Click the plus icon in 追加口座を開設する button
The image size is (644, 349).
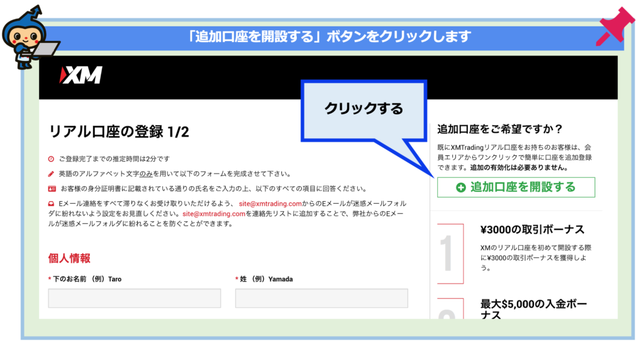(461, 187)
